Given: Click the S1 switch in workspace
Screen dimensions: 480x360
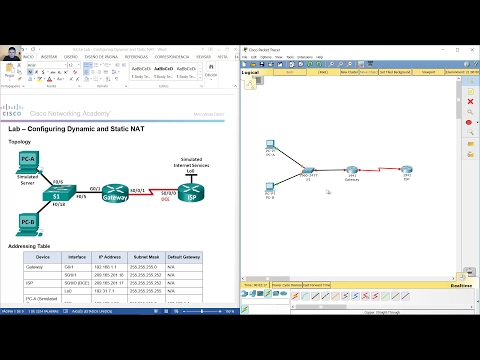Looking at the screenshot, I should [308, 171].
